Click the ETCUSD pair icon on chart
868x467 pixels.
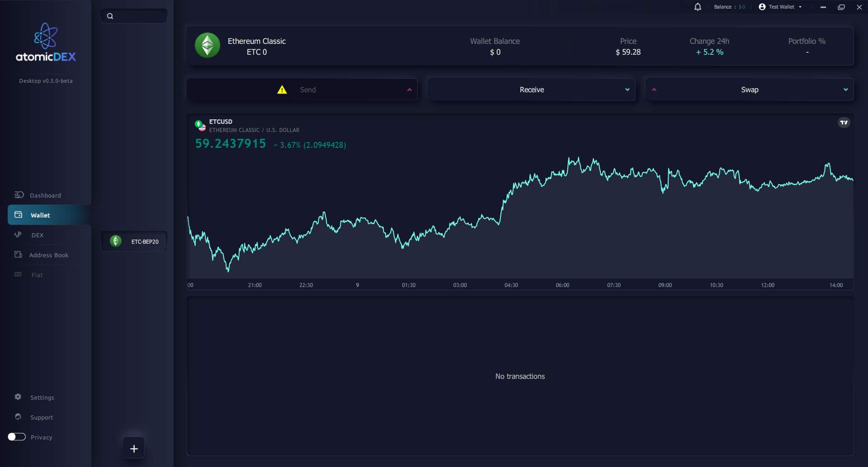tap(200, 125)
